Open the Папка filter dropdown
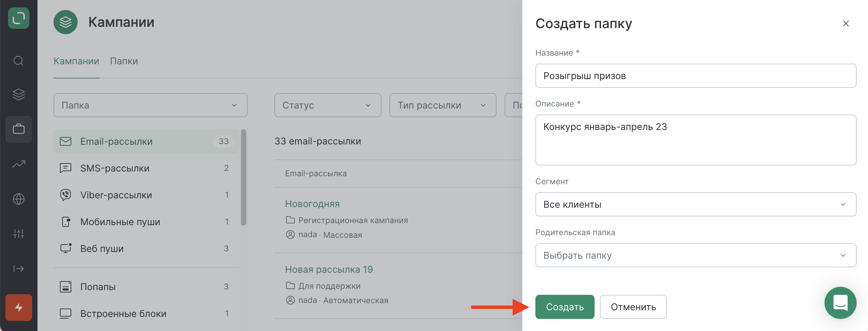The width and height of the screenshot is (868, 331). click(x=150, y=105)
